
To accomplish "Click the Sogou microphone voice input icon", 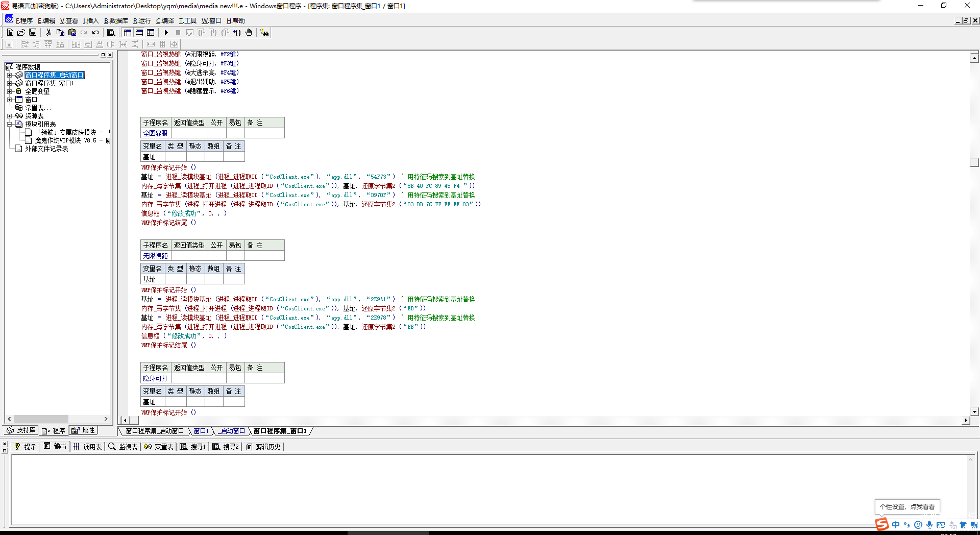I will point(929,525).
